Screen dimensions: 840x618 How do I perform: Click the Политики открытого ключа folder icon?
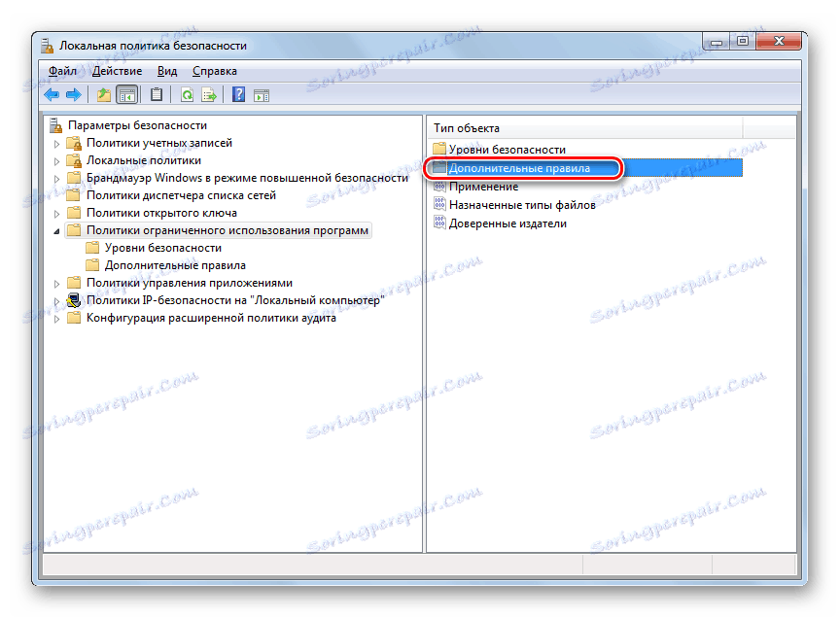(73, 213)
